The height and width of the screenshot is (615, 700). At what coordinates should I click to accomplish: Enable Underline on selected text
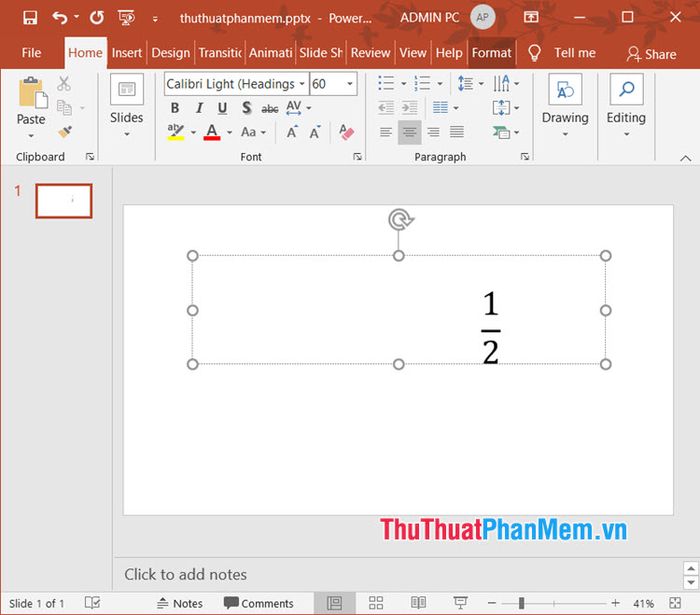[222, 108]
